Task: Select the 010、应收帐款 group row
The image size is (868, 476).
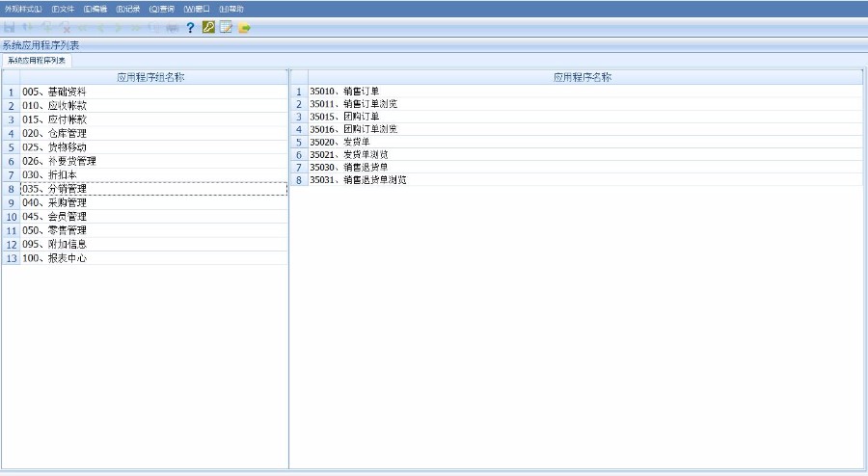Action: coord(154,106)
